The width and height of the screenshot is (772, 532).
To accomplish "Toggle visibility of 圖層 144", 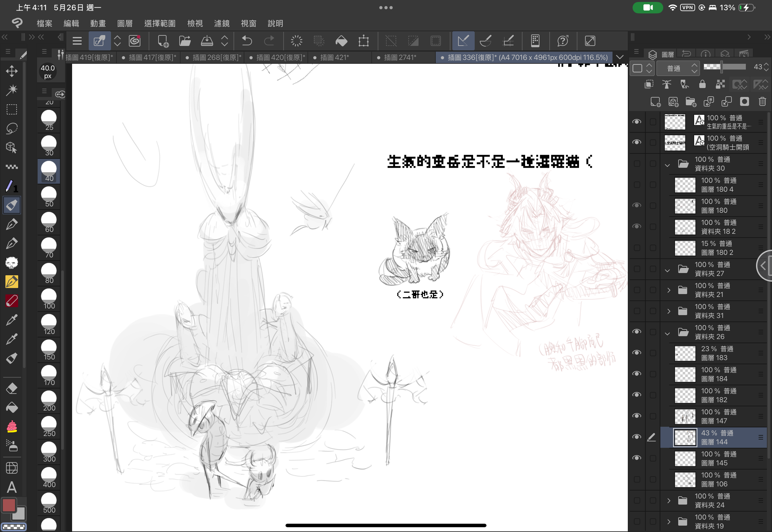I will pos(637,437).
